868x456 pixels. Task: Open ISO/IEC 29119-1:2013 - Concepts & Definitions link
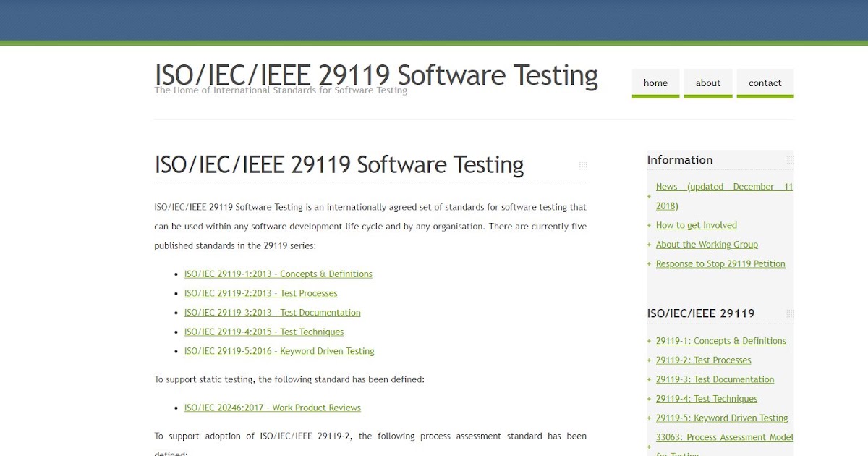(x=278, y=274)
